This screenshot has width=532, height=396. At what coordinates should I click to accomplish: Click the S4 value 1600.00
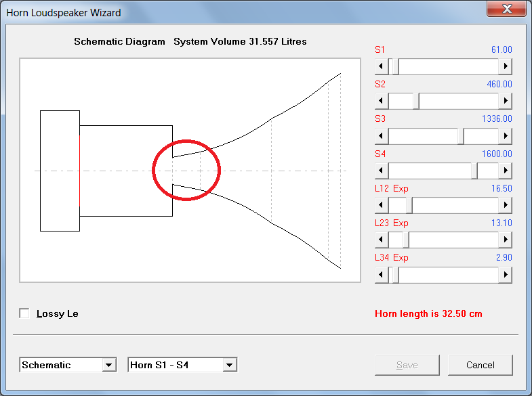497,154
